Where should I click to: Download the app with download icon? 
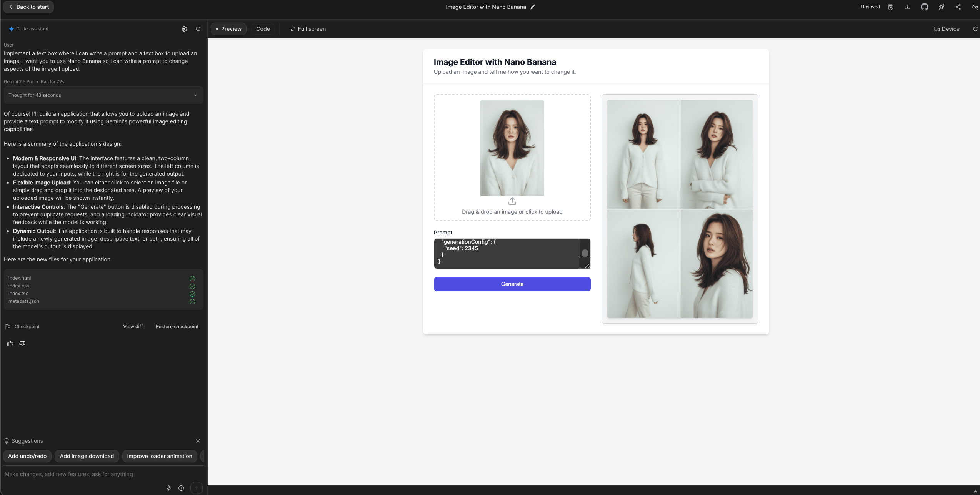[x=908, y=7]
